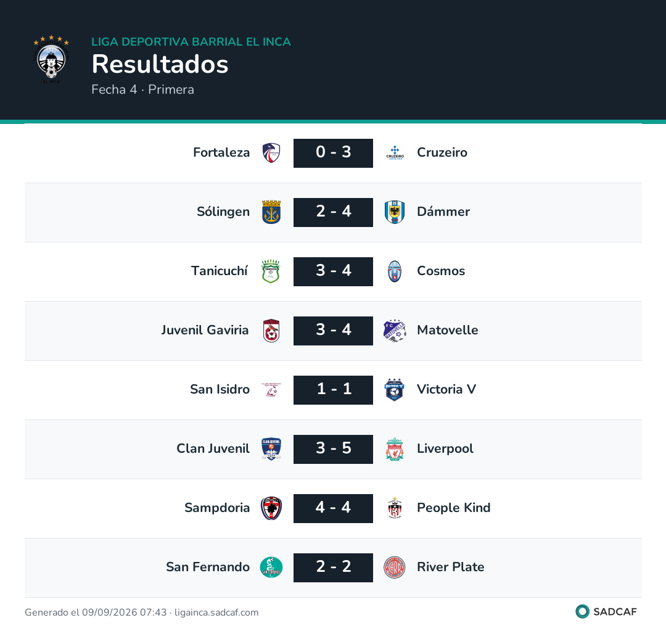The height and width of the screenshot is (644, 666).
Task: Click the Clan Juvenil team name
Action: click(213, 448)
